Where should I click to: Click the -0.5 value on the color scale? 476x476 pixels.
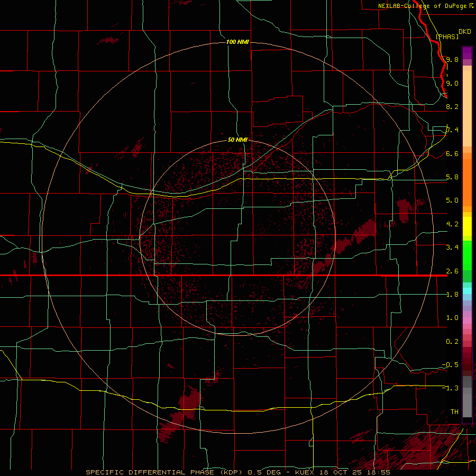[x=450, y=365]
